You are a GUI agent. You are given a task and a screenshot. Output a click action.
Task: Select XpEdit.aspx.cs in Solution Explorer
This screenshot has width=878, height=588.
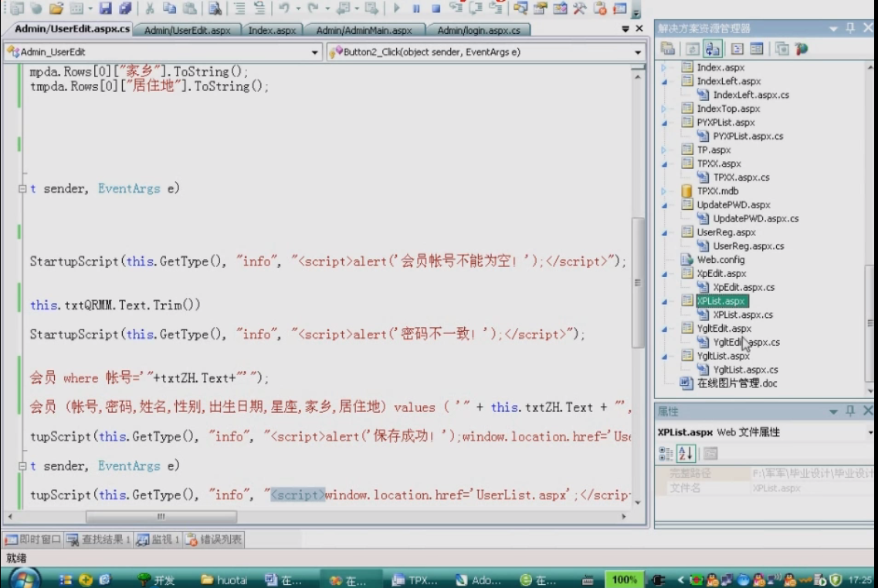[x=744, y=287]
